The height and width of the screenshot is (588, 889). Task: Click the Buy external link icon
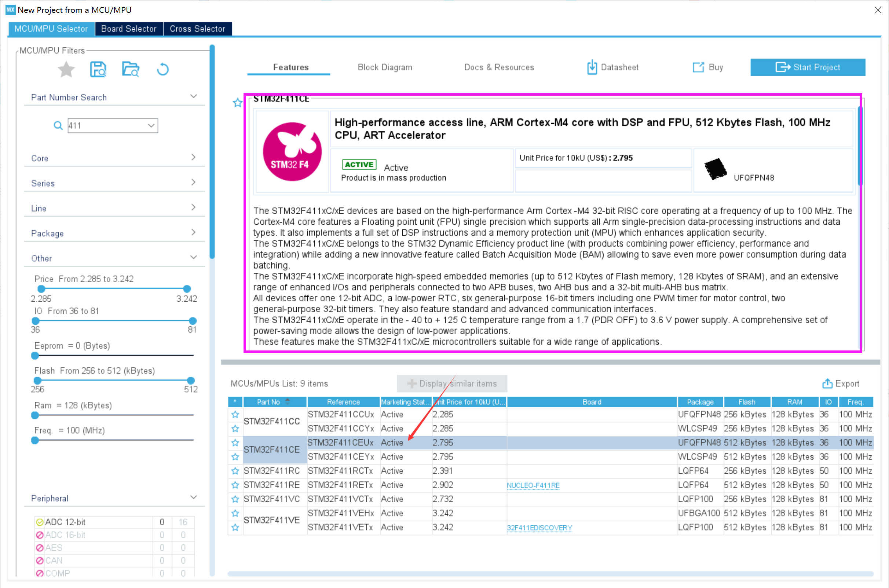click(698, 67)
